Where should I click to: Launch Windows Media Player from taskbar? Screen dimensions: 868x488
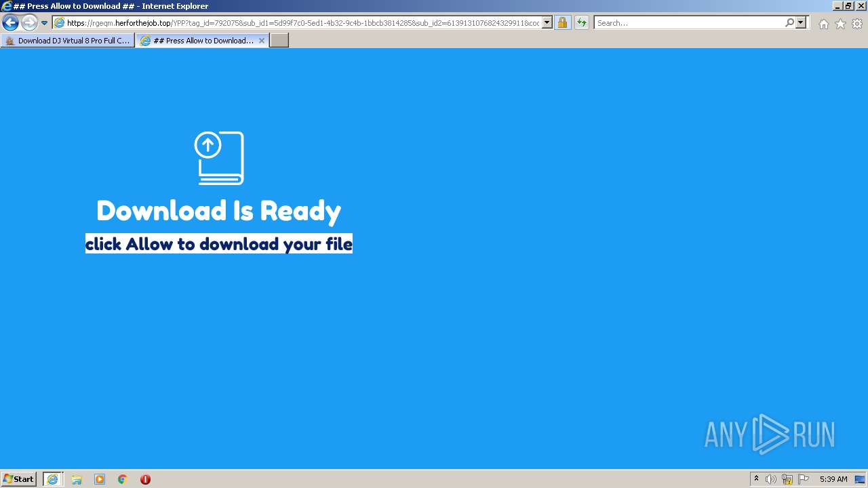[x=100, y=479]
